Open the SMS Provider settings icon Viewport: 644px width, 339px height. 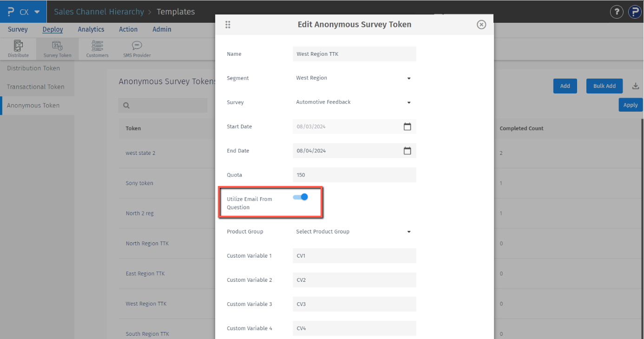(x=136, y=48)
